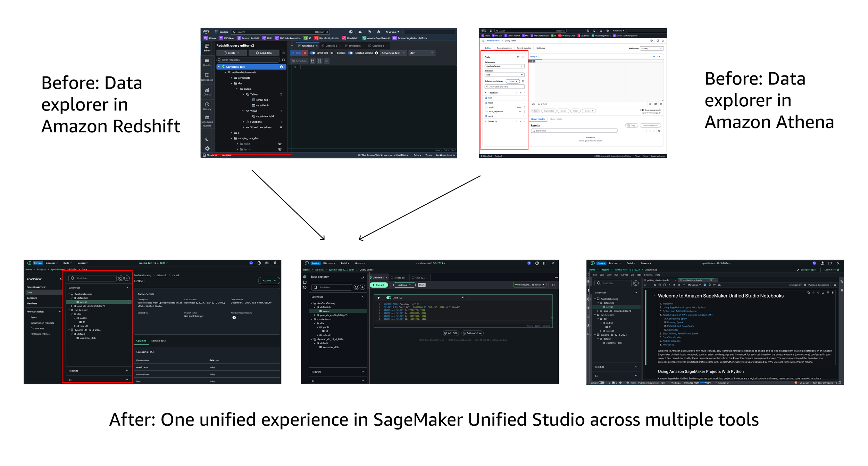This screenshot has width=868, height=466.
Task: Open the AwsDataCatalog Data source dropdown
Action: coord(504,66)
